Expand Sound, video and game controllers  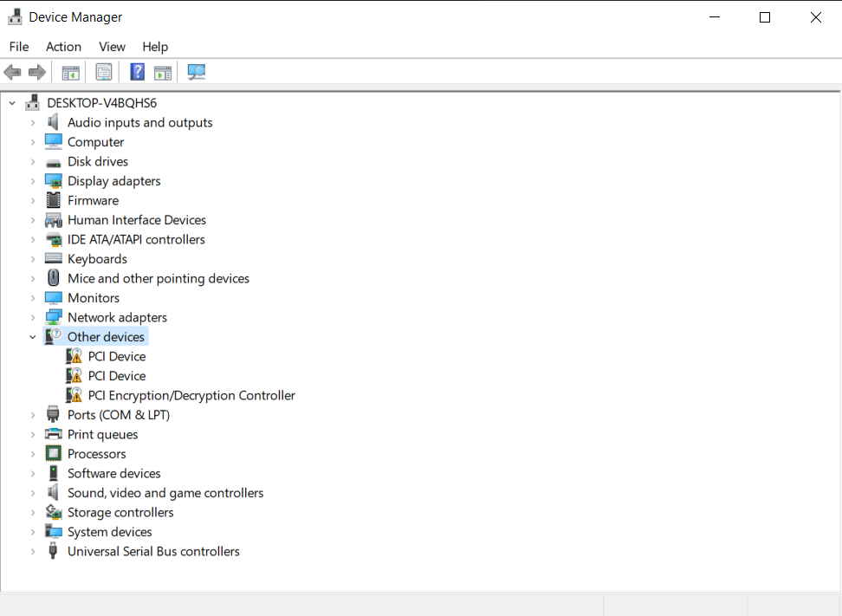(33, 492)
